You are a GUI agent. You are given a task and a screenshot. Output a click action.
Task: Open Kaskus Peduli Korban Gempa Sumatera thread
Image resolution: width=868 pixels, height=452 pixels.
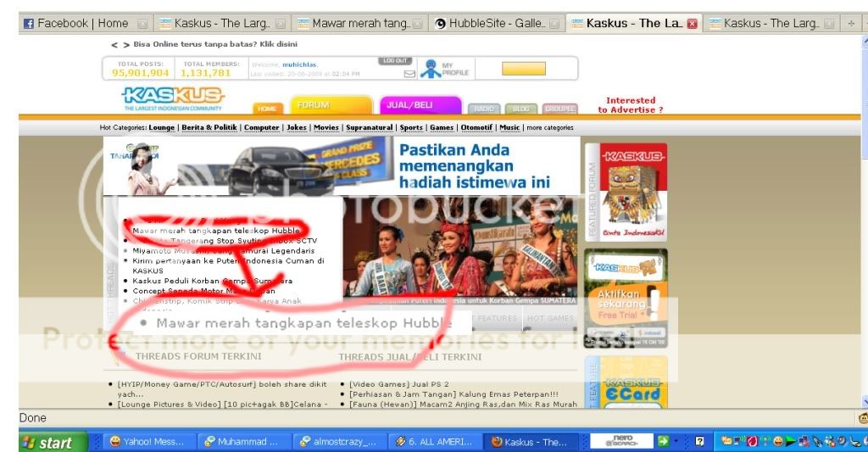(212, 281)
